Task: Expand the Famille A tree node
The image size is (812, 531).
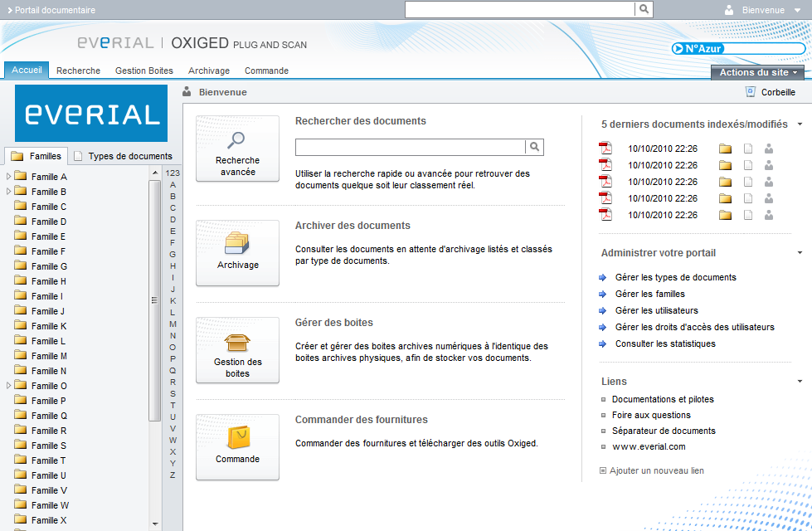Action: coord(8,177)
